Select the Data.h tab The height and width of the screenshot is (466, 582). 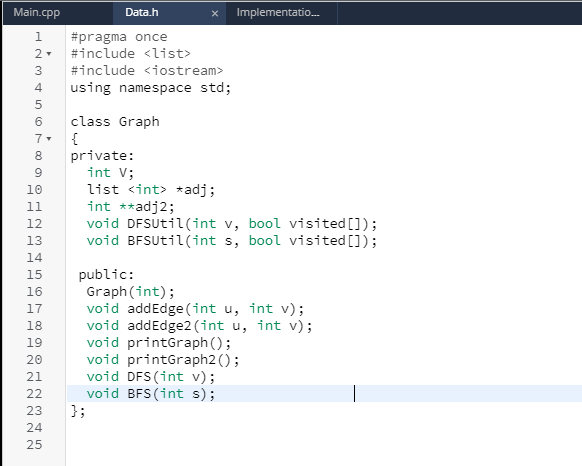click(x=142, y=13)
